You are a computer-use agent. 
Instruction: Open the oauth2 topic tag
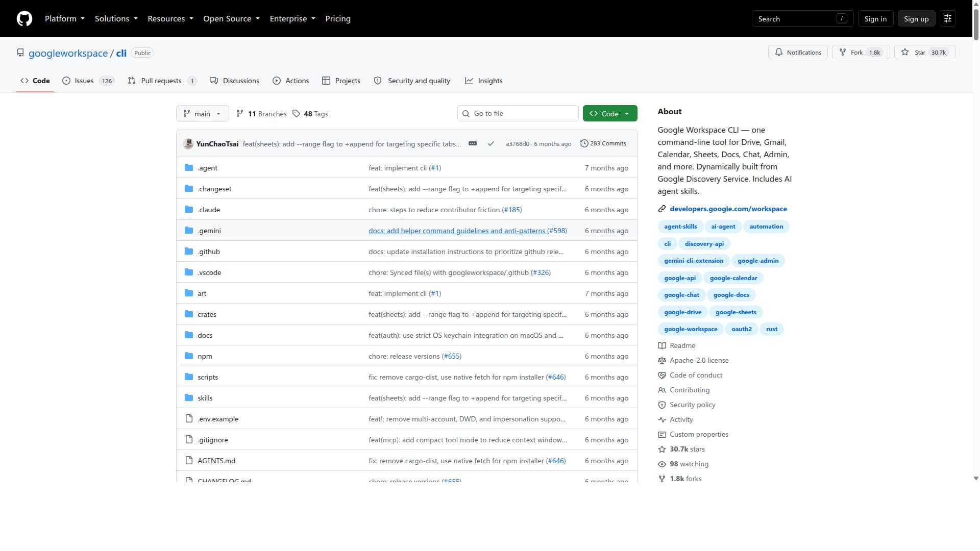coord(741,329)
